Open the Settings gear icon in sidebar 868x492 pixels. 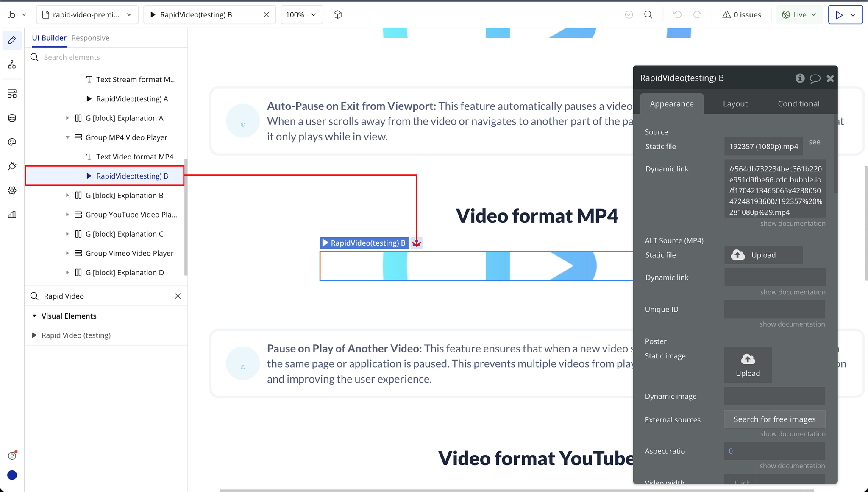(x=12, y=190)
